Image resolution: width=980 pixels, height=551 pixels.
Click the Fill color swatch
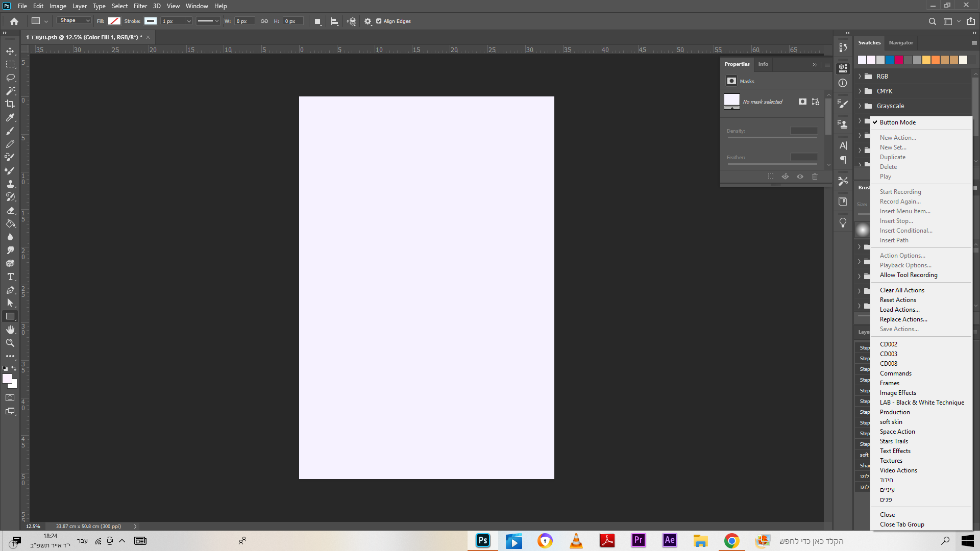[x=114, y=21]
